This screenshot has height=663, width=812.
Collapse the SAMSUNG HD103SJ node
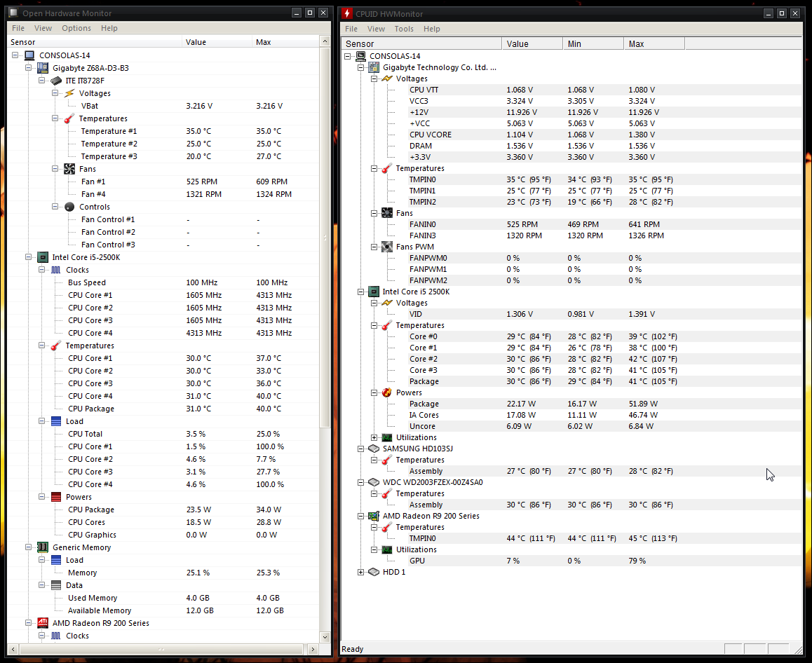pos(360,449)
